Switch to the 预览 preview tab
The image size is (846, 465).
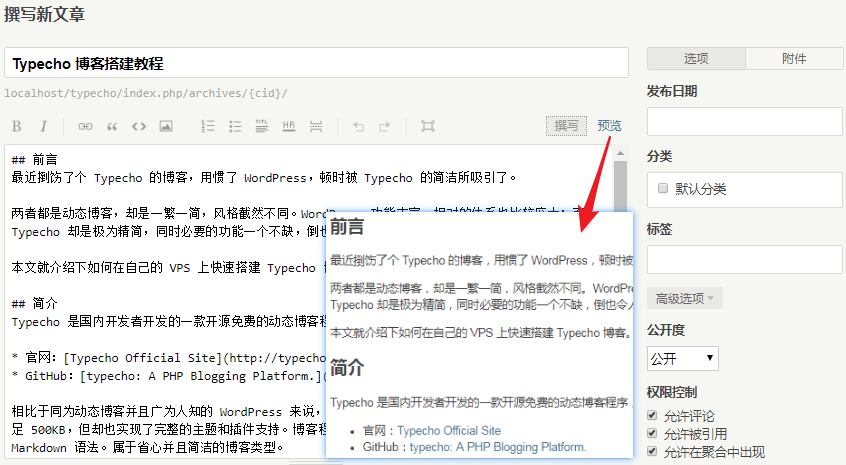pos(609,126)
